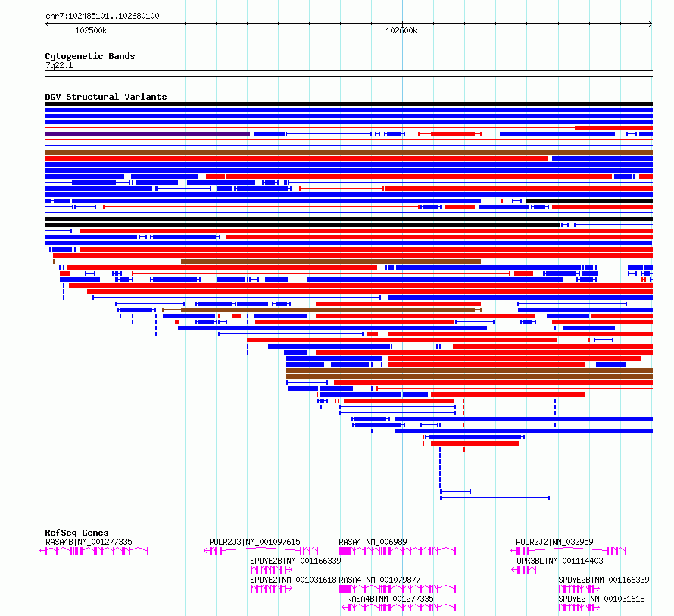Select the POLR2J3 gene model glyph
674x616 pixels.
pos(261,551)
